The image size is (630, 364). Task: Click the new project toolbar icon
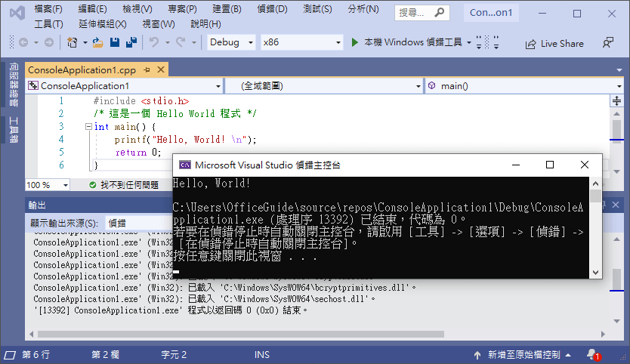pos(73,42)
